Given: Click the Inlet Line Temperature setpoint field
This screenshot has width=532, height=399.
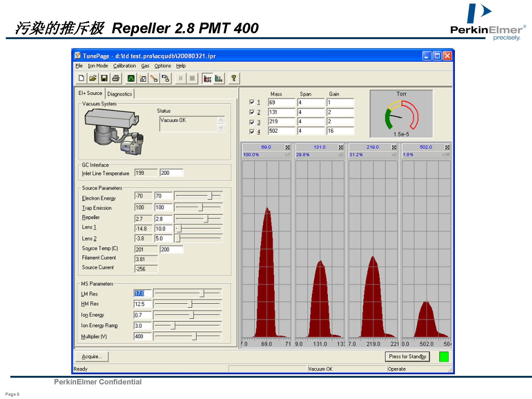Looking at the screenshot, I should [171, 173].
